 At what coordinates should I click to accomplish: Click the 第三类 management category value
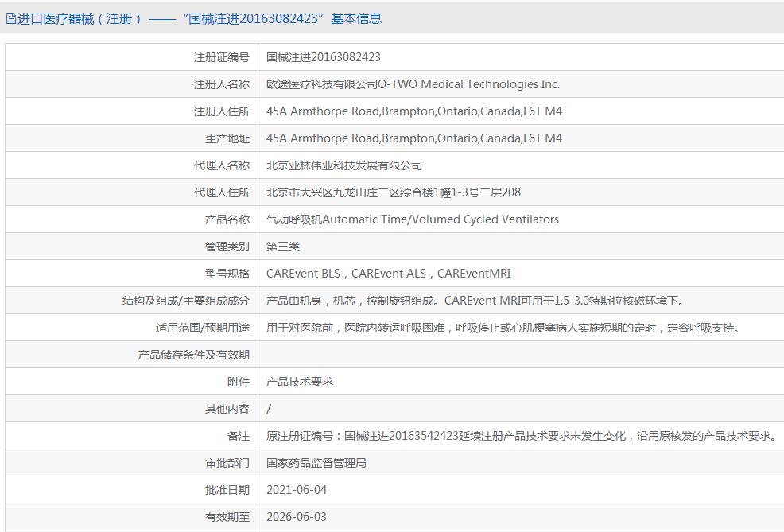pos(283,247)
